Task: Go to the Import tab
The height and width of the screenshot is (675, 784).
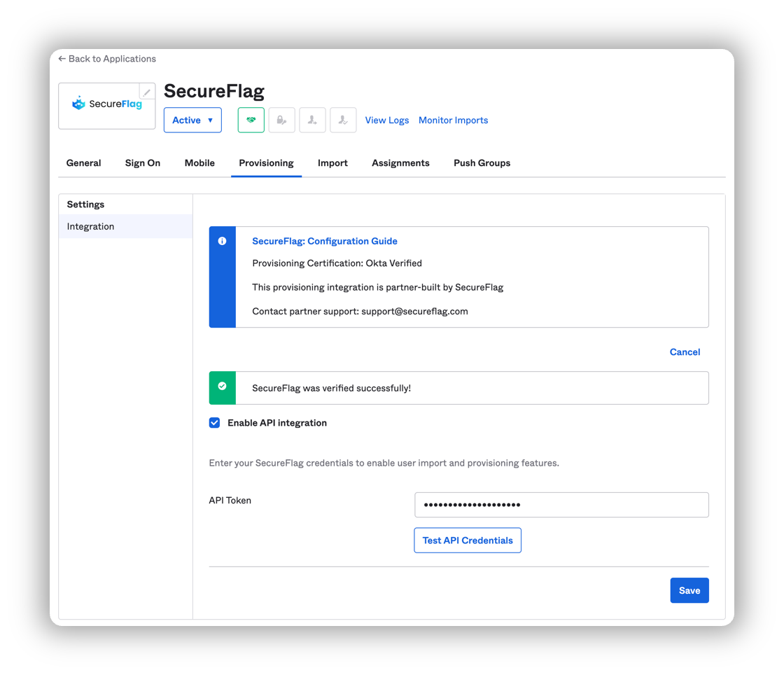Action: 332,163
